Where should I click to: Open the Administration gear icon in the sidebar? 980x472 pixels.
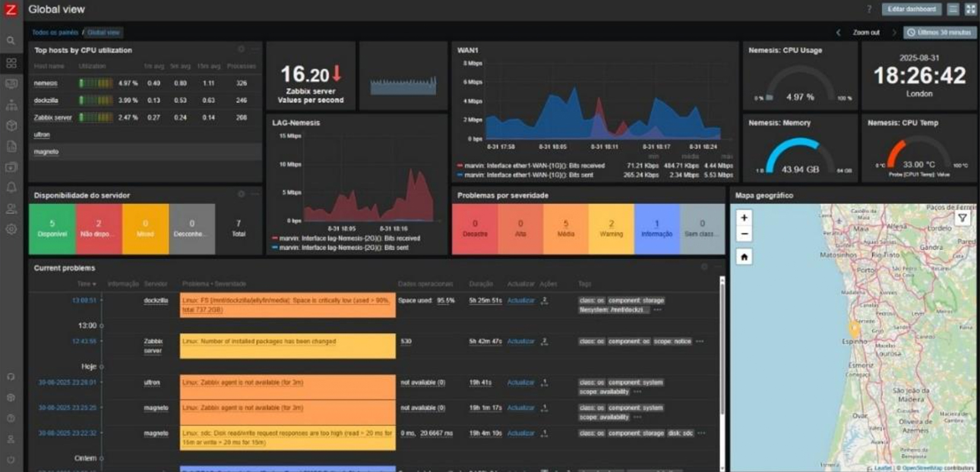pyautogui.click(x=11, y=229)
